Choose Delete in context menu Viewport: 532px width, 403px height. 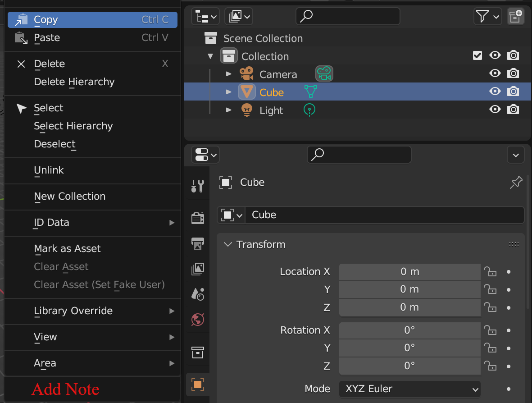coord(92,64)
